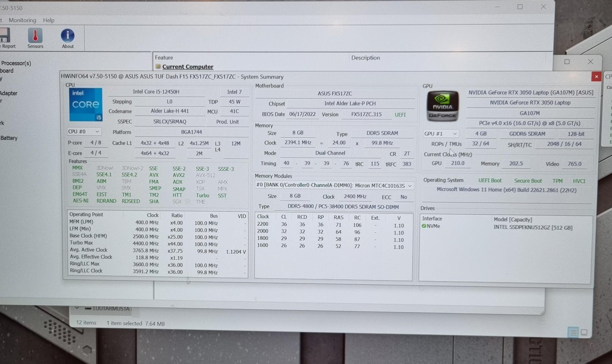Click the RTX 3050 Laptop (GA107M) [ASUS] field

point(531,93)
